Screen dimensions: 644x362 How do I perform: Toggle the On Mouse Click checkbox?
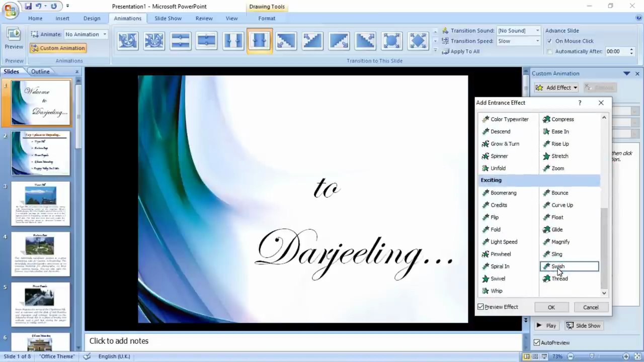pos(549,41)
